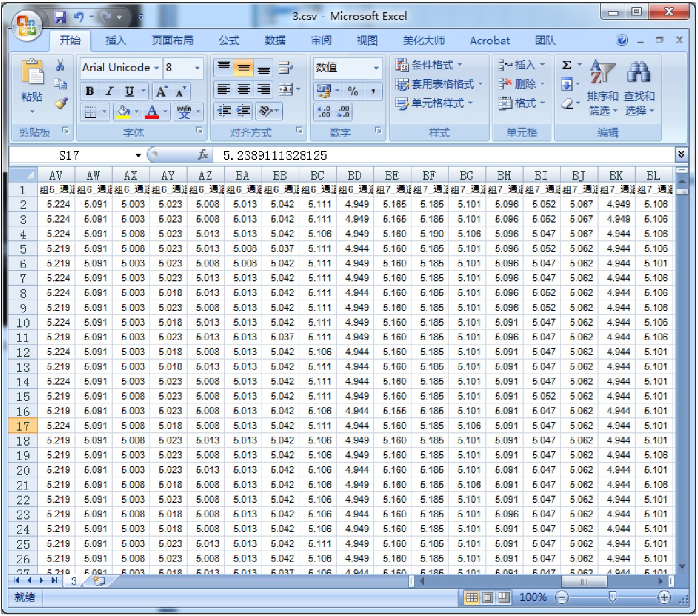698x616 pixels.
Task: Select the sheet tab named 3
Action: pos(73,581)
